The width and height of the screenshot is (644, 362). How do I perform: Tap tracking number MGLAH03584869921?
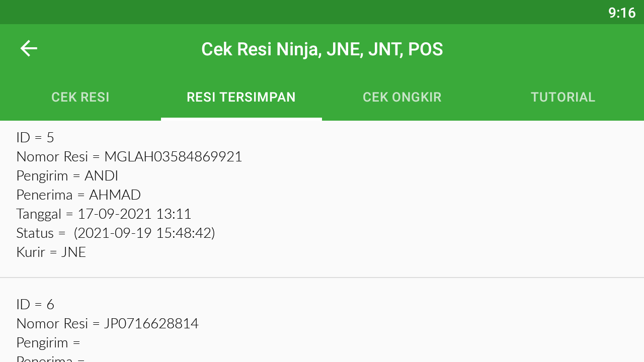pos(173,156)
